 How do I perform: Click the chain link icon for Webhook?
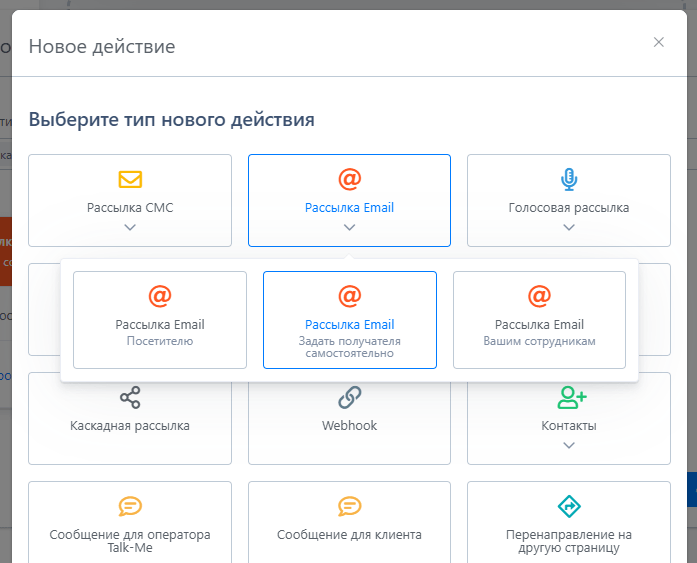(x=349, y=397)
